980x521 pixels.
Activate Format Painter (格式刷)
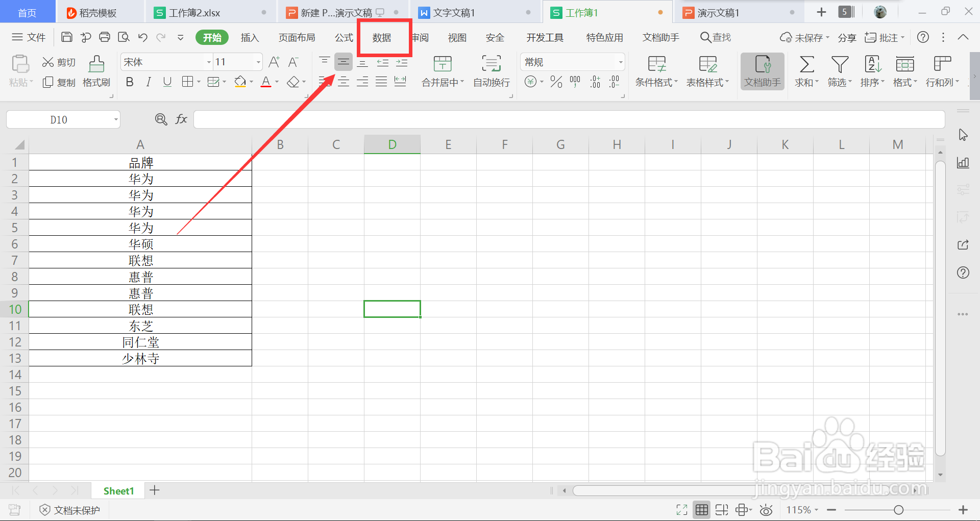pos(96,71)
